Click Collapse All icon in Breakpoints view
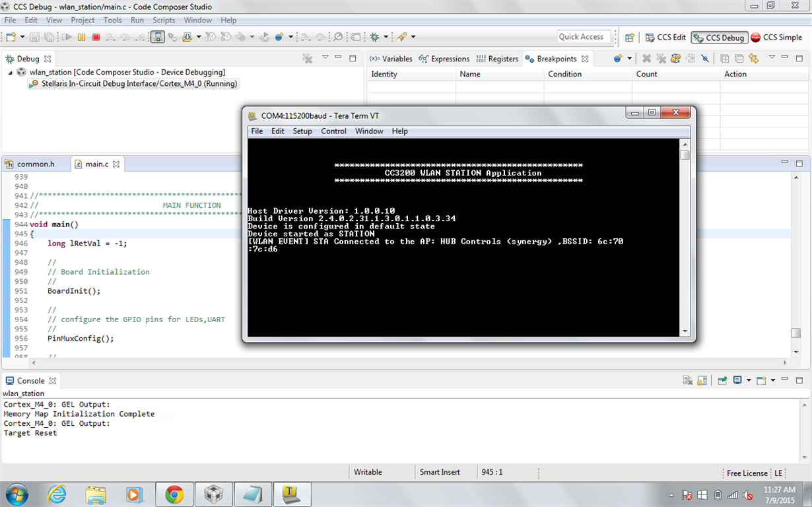Image resolution: width=812 pixels, height=507 pixels. click(739, 59)
